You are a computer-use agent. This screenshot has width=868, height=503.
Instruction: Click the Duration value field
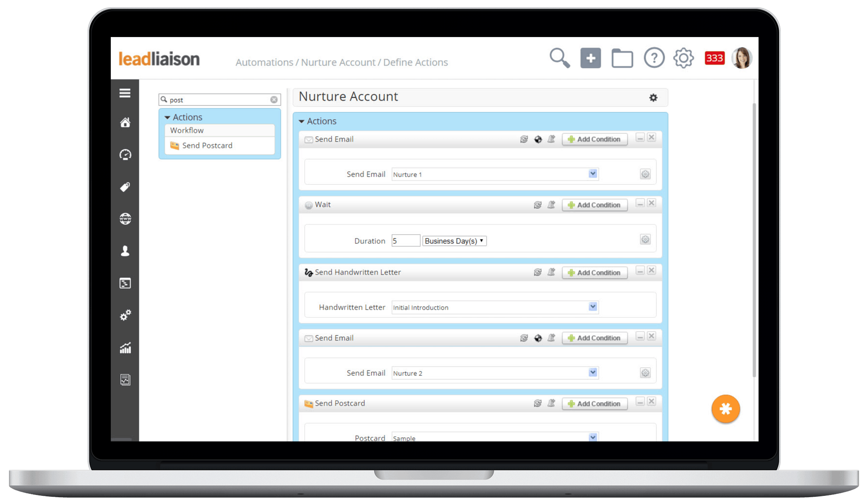click(406, 241)
